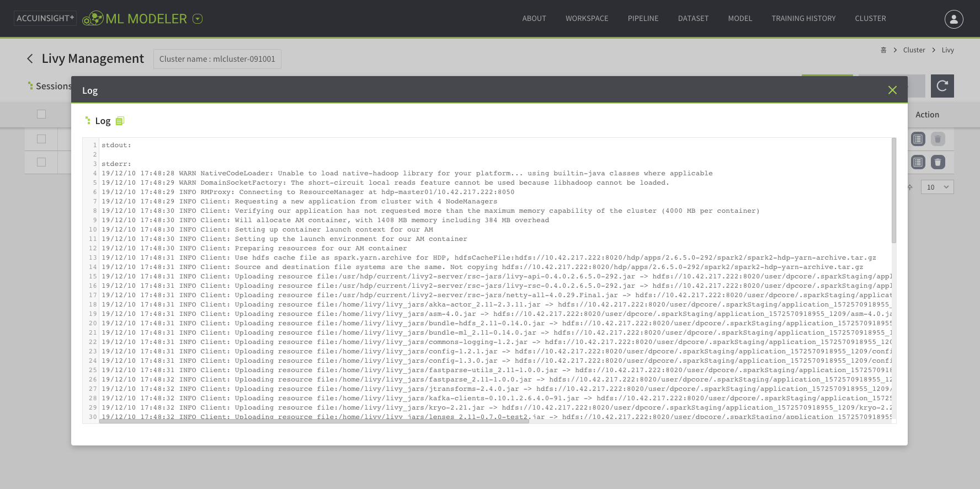
Task: Expand the ML MODELER dropdown arrow
Action: [198, 19]
